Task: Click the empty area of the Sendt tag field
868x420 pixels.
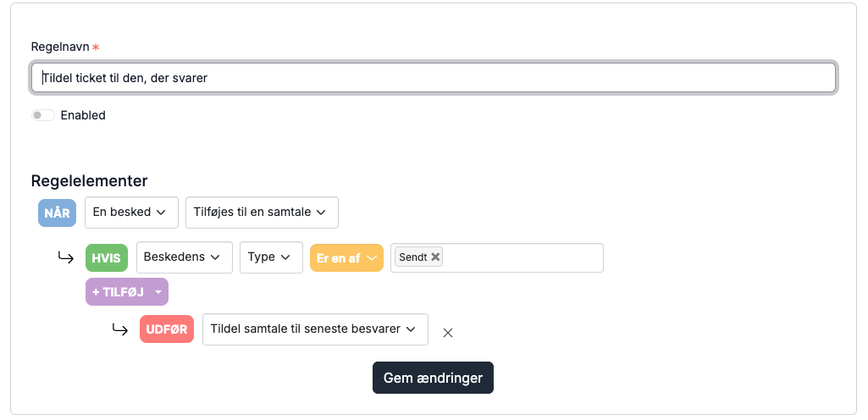Action: pyautogui.click(x=523, y=258)
